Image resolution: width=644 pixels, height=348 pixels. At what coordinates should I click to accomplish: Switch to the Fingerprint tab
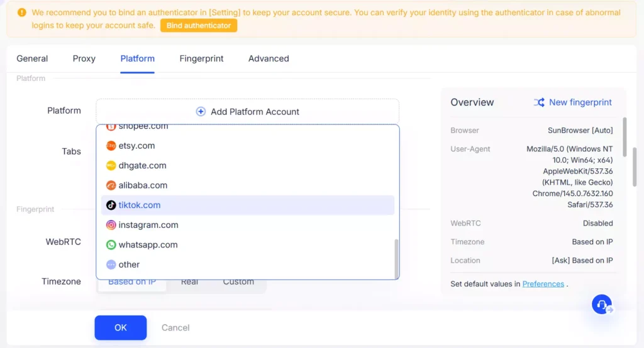point(201,58)
